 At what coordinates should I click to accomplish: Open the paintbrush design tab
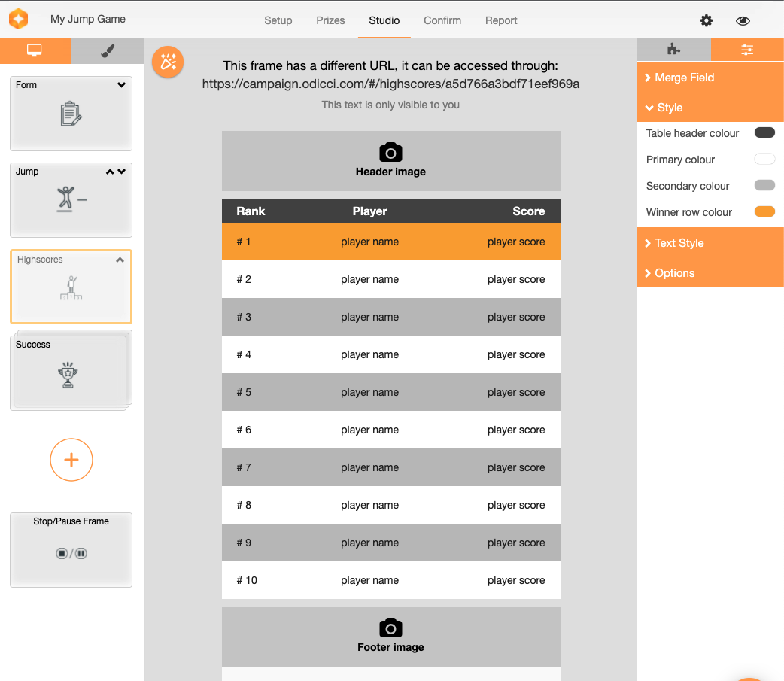pos(108,50)
